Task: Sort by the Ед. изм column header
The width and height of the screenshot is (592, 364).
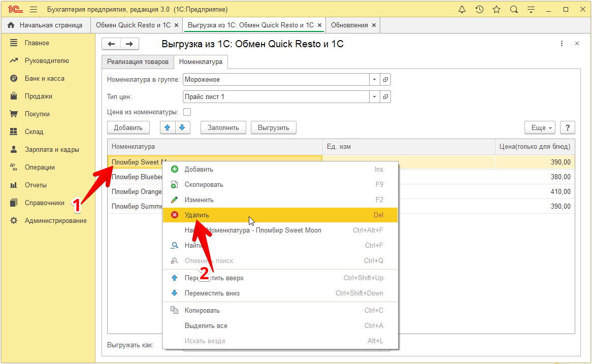Action: click(409, 147)
